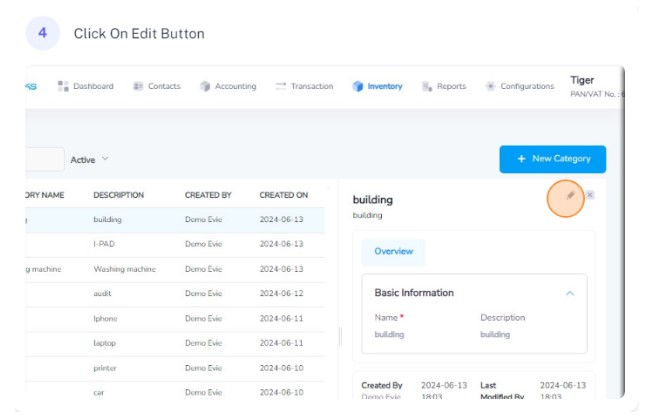Collapse the Basic Information section

tap(570, 293)
